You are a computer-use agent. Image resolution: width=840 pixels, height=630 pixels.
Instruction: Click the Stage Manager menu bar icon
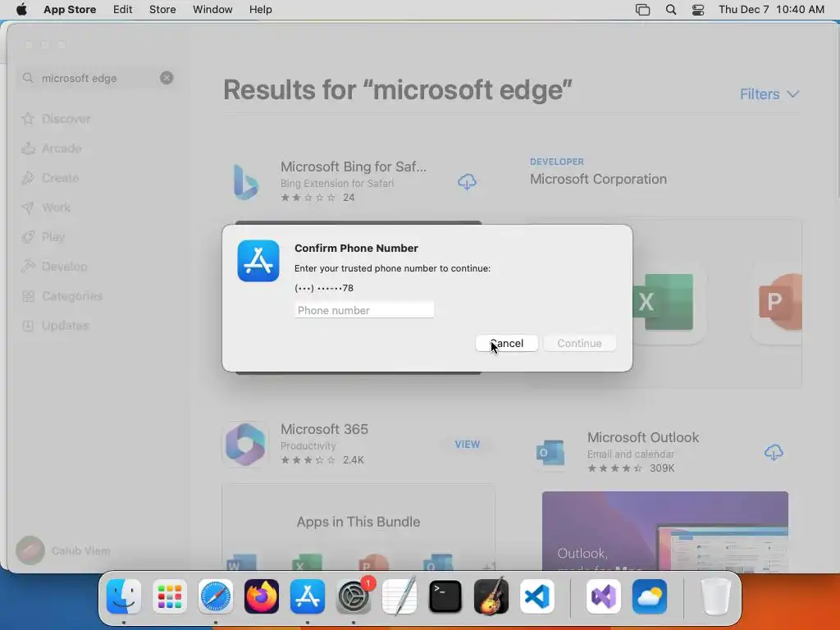coord(642,9)
